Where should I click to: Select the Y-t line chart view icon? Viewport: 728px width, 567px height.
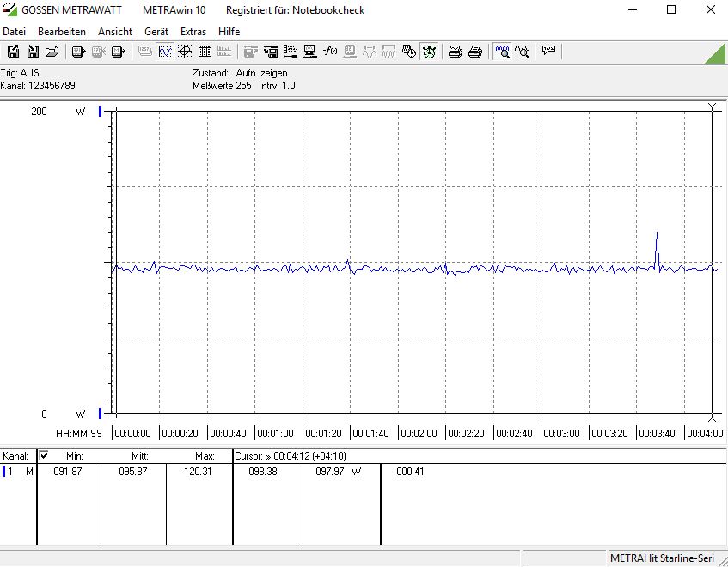[x=165, y=52]
